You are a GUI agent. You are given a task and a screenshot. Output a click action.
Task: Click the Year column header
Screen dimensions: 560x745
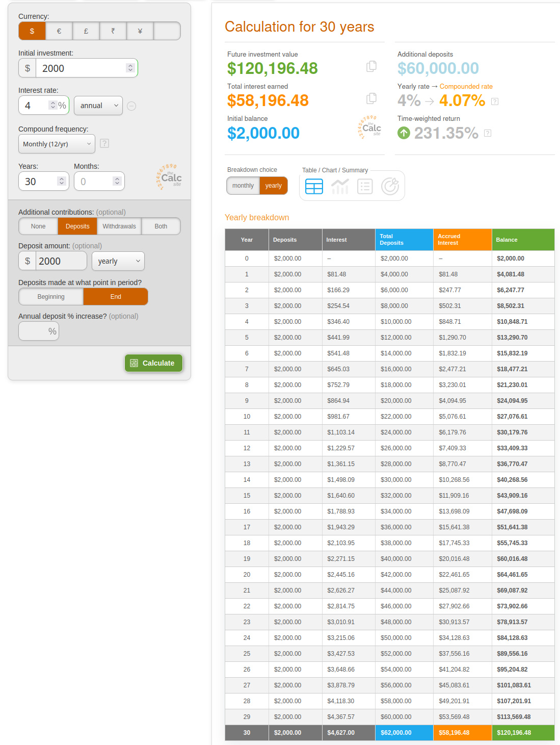coord(247,240)
